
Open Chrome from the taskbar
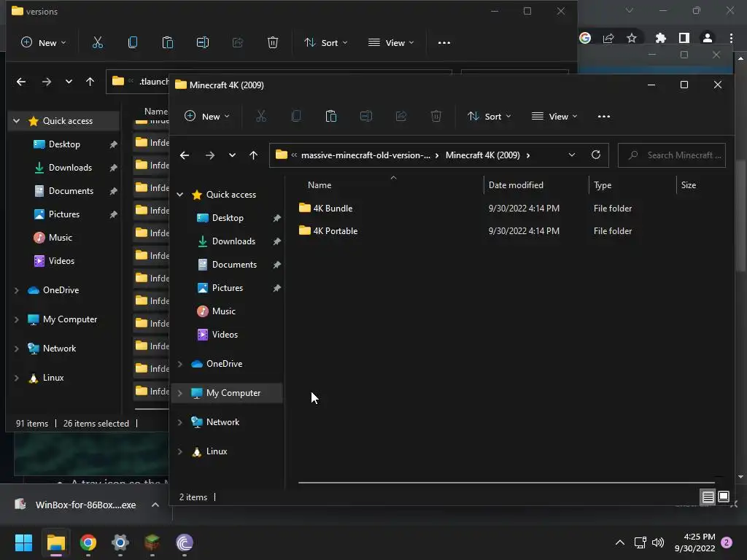tap(88, 542)
